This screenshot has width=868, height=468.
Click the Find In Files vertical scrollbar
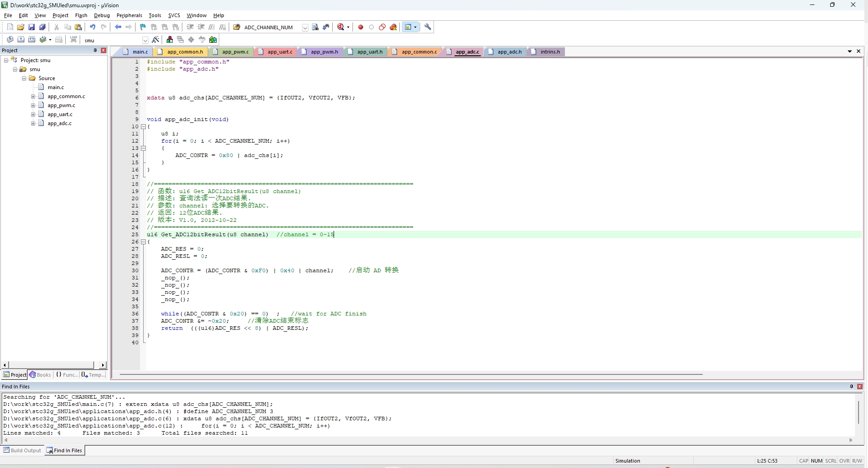click(x=859, y=412)
